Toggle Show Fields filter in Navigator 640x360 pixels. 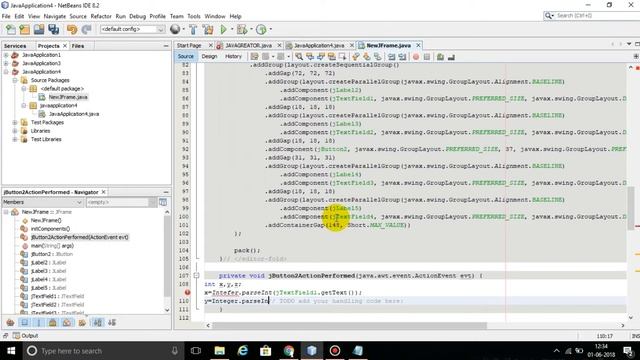point(25,322)
